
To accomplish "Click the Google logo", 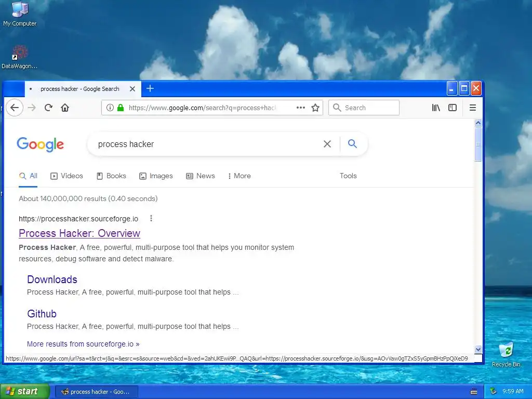I will click(41, 144).
